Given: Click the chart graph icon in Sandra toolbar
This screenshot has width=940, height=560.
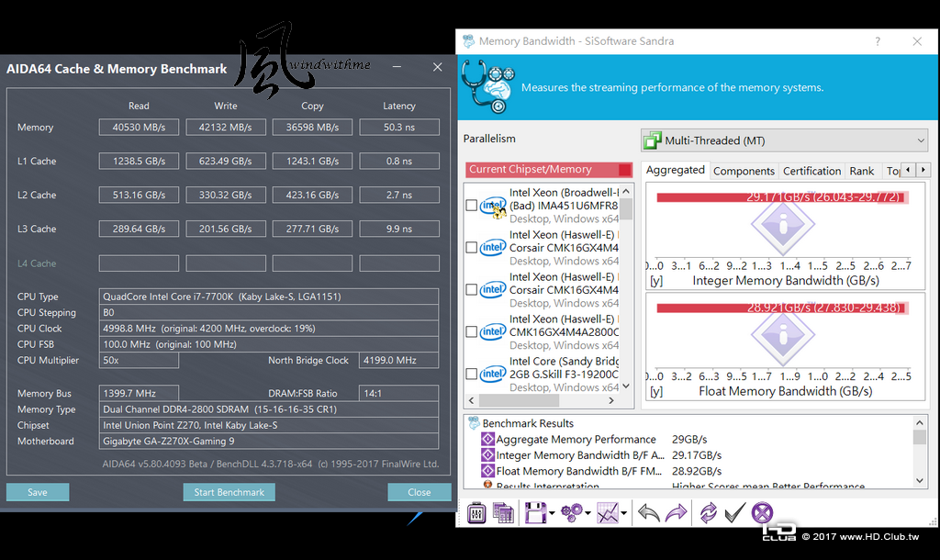Looking at the screenshot, I should (608, 513).
